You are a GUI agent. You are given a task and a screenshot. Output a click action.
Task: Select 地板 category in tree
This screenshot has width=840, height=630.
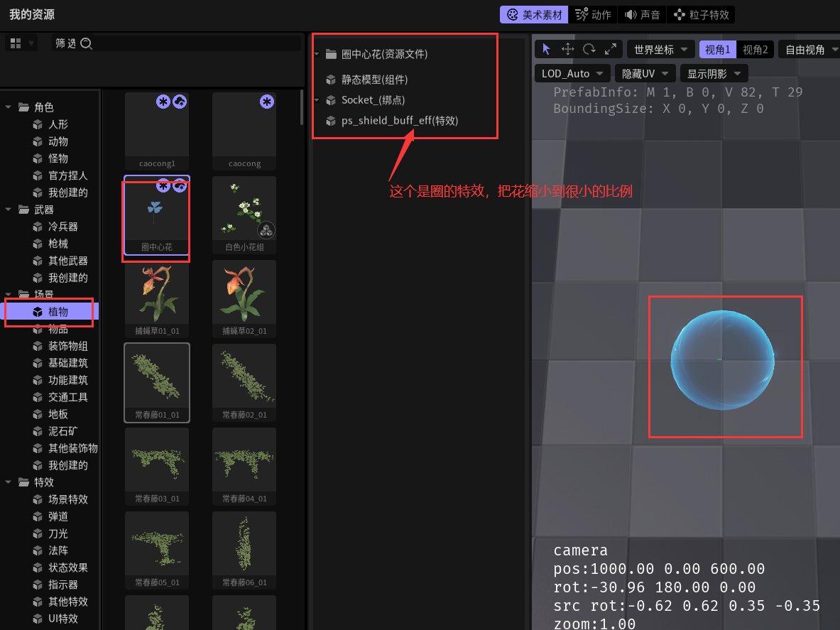pos(58,414)
